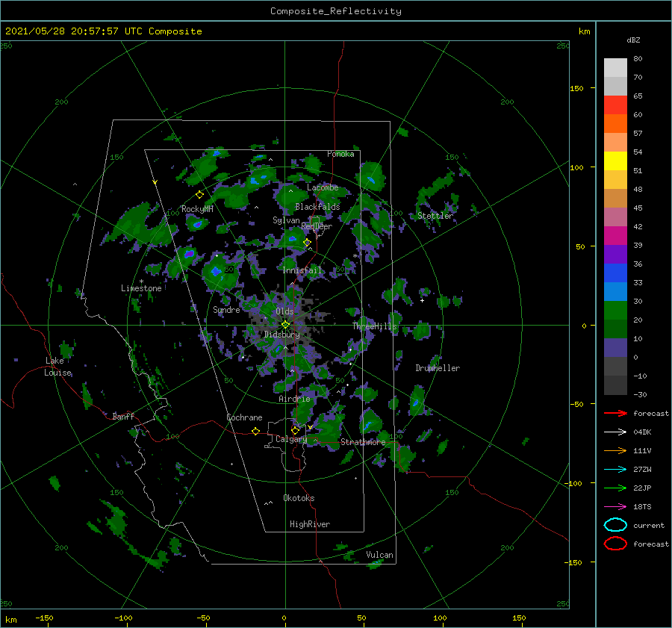Click the HighRiver label

[x=310, y=524]
